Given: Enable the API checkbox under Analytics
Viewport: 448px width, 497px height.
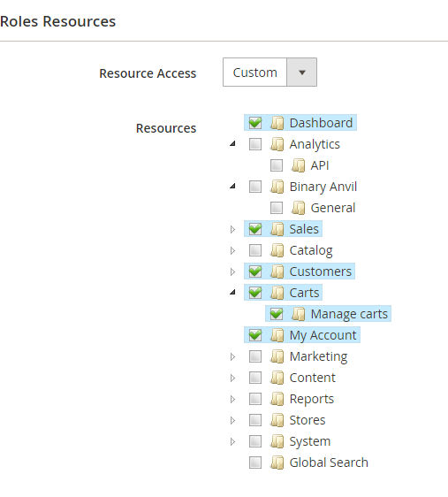Looking at the screenshot, I should pos(277,165).
